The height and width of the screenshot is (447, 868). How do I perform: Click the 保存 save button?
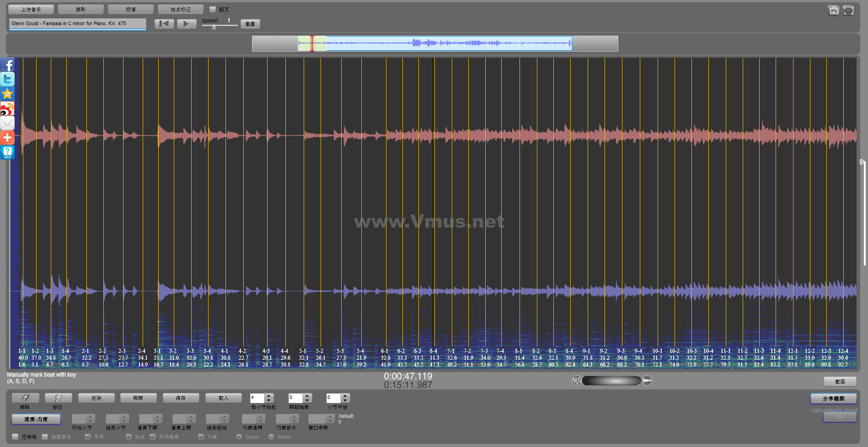tap(181, 398)
